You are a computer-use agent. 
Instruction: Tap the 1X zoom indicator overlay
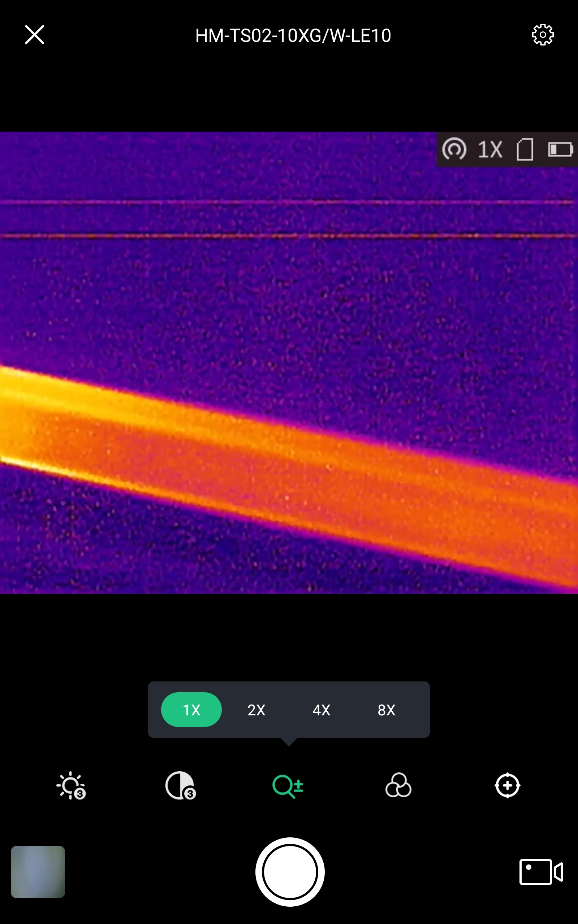pos(490,149)
